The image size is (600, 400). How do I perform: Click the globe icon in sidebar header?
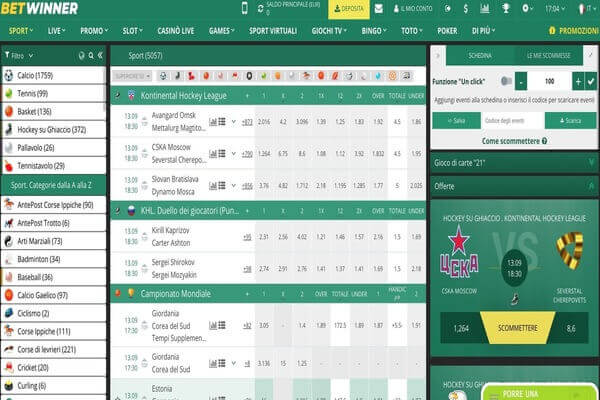pyautogui.click(x=82, y=56)
